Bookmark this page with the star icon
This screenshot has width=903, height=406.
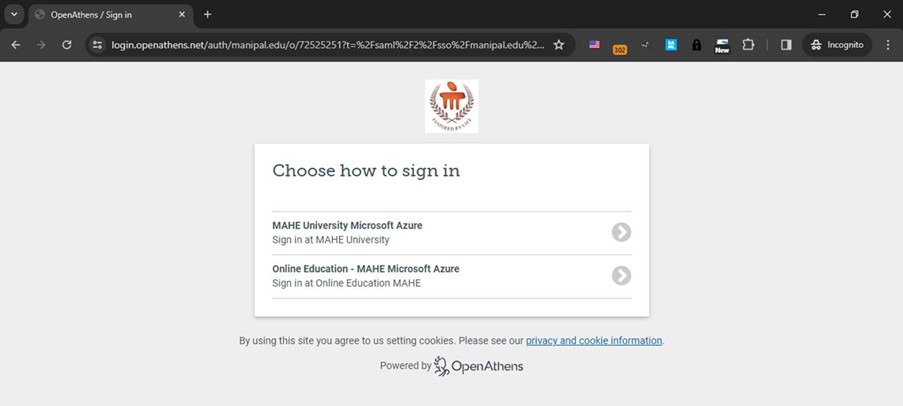coord(559,45)
